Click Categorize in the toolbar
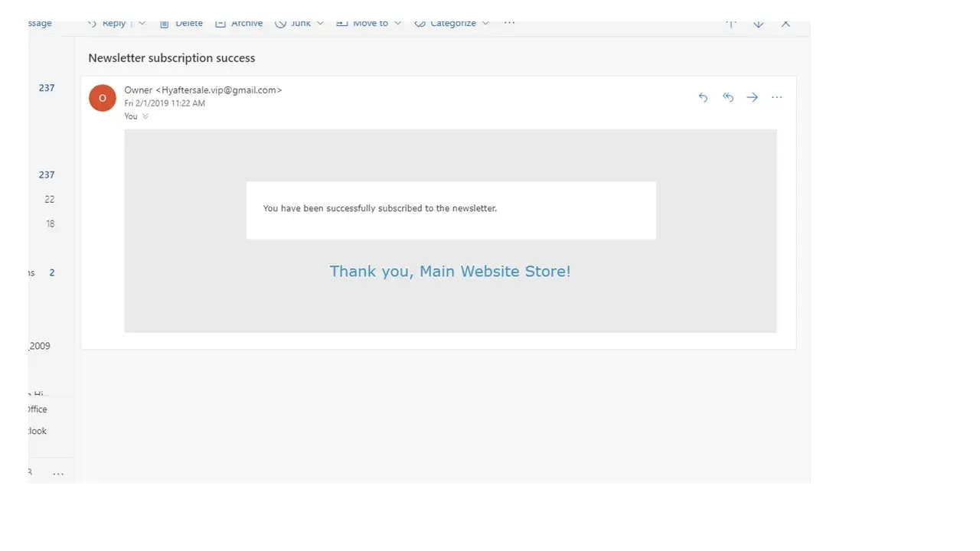980x551 pixels. (x=445, y=23)
